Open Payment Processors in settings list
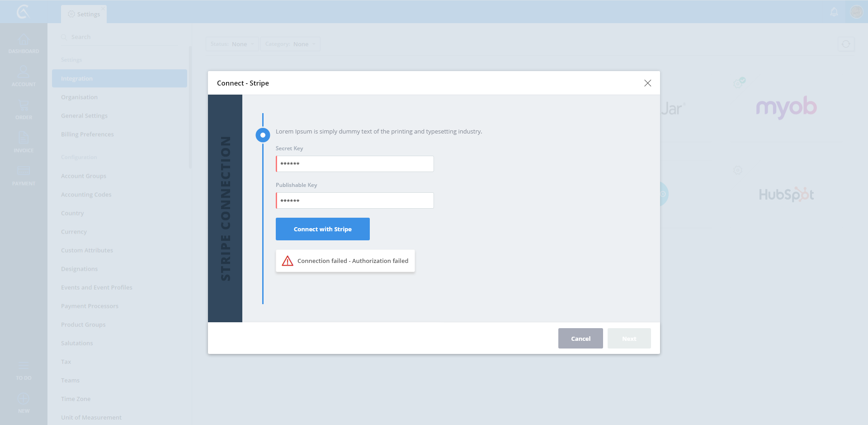Screen dimensions: 868x425 [x=90, y=306]
